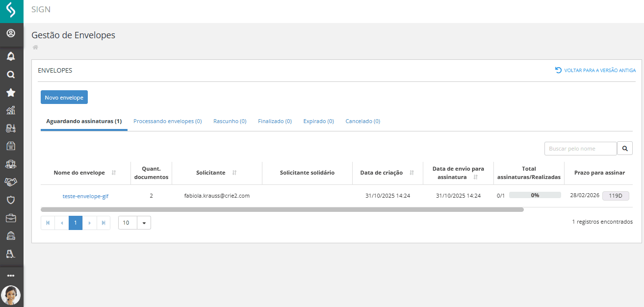This screenshot has height=307, width=644.
Task: Go to next page of results
Action: pos(90,223)
